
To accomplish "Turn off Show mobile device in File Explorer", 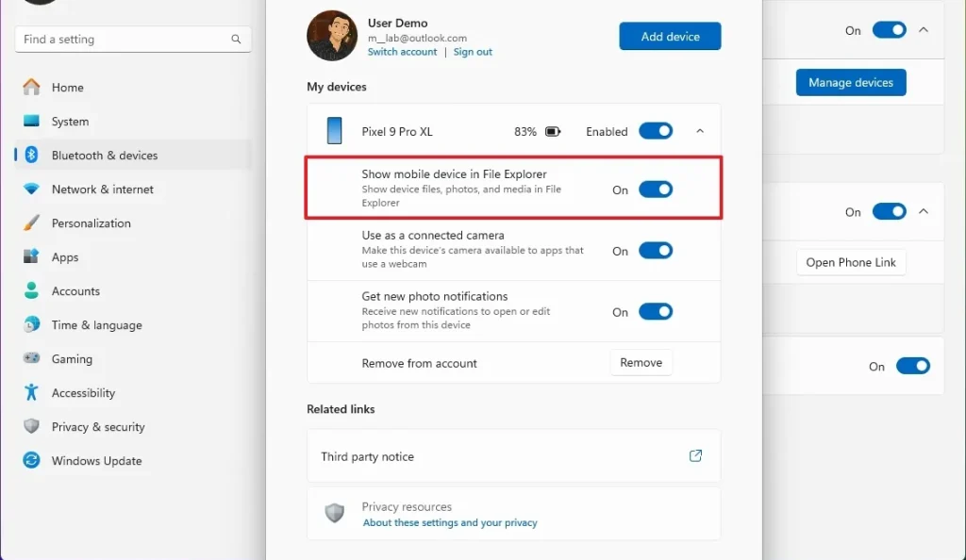I will tap(656, 189).
